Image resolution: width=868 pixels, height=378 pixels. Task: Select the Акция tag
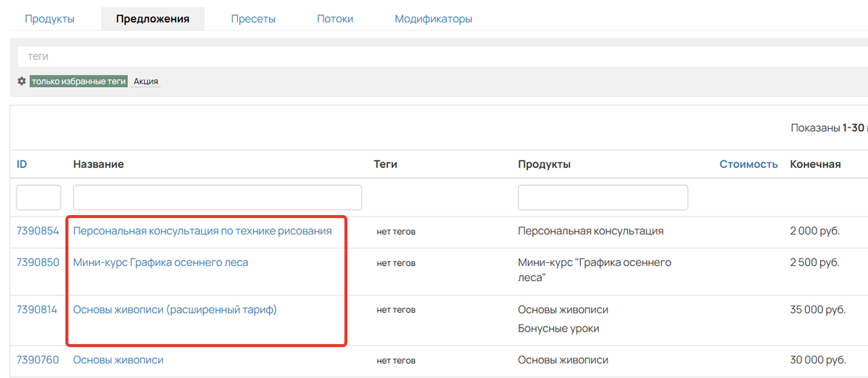pyautogui.click(x=146, y=82)
